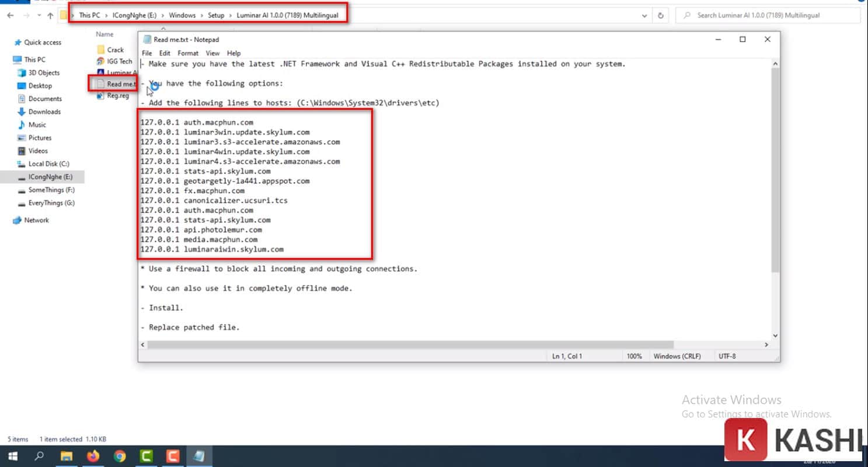Open Pictures folder in sidebar
Viewport: 868px width, 467px height.
(x=35, y=138)
